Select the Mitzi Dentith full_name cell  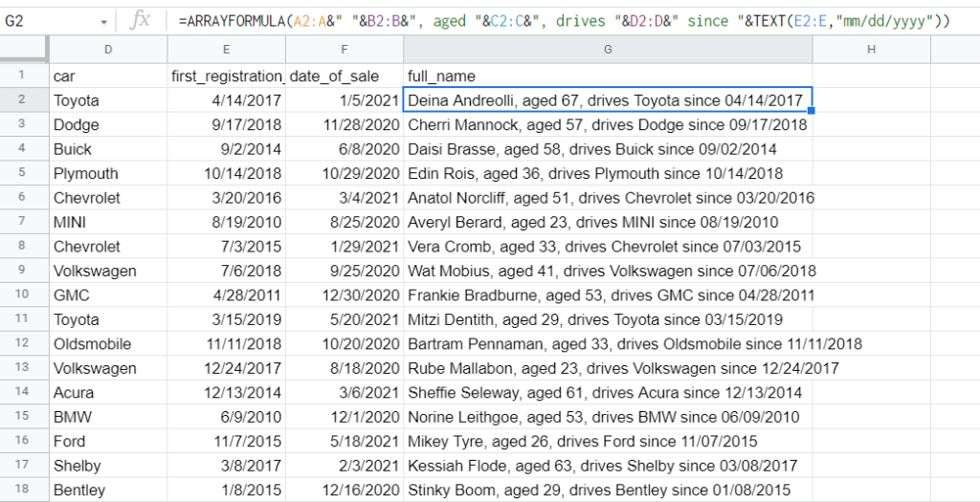(608, 319)
